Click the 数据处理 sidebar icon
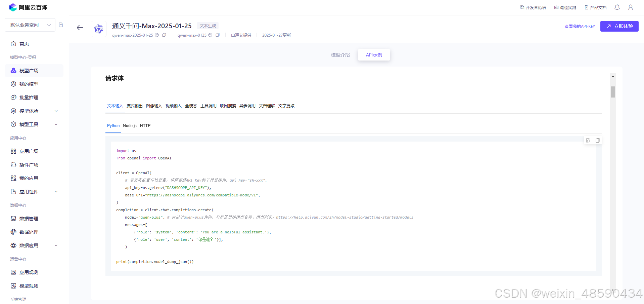644x304 pixels. (13, 232)
